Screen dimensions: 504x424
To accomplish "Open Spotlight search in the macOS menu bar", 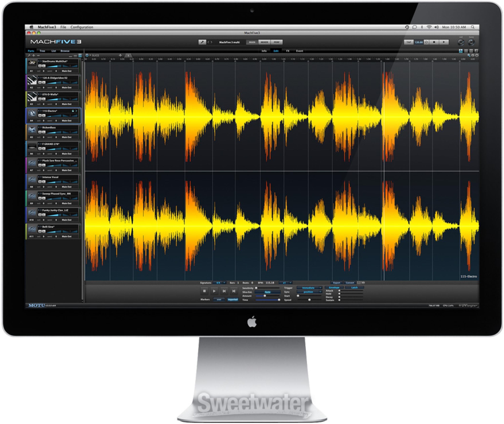I will click(x=473, y=27).
